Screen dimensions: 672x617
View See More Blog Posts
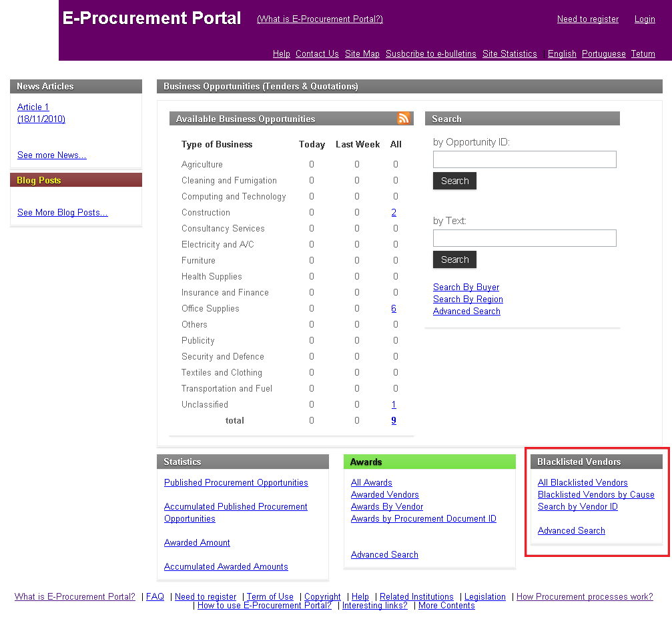[62, 213]
